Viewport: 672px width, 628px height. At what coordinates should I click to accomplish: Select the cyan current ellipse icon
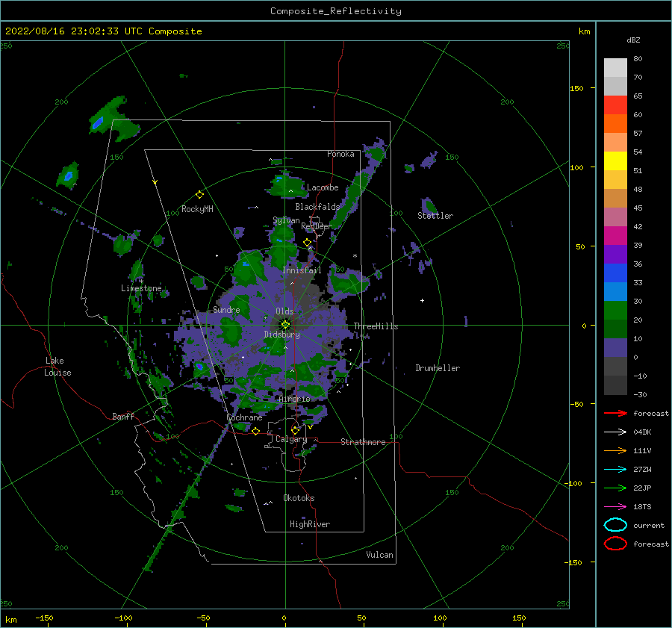point(615,525)
